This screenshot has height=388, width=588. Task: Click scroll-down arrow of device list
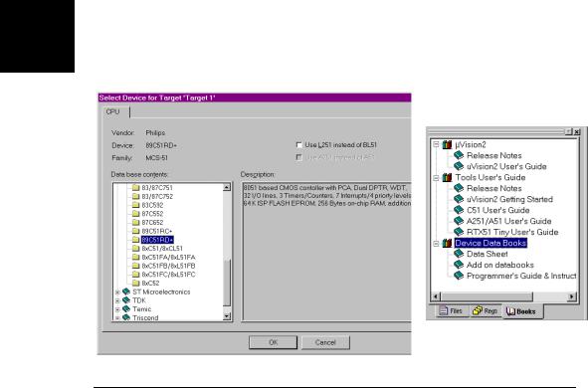click(x=227, y=316)
